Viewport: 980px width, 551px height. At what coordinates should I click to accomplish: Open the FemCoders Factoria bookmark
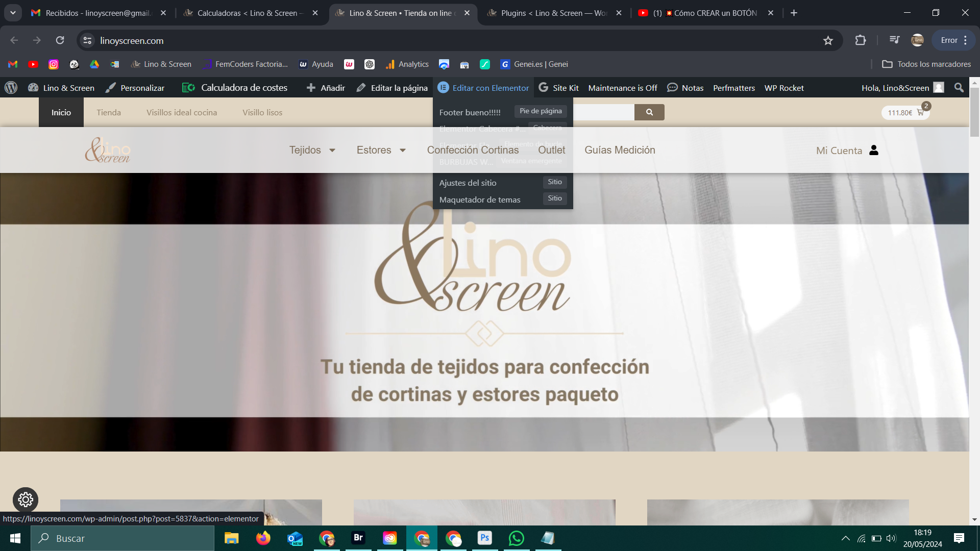[246, 64]
